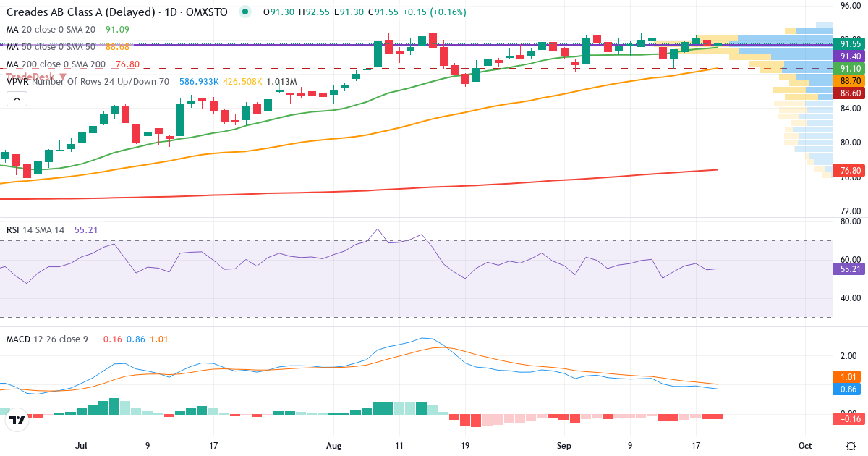Click the Oct label on the time axis
The height and width of the screenshot is (456, 868).
(805, 444)
